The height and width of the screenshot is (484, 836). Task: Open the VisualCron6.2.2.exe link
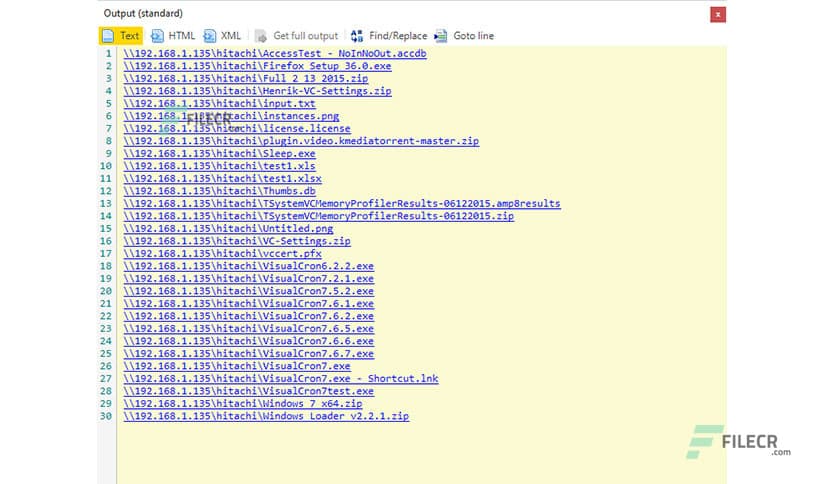tap(249, 266)
